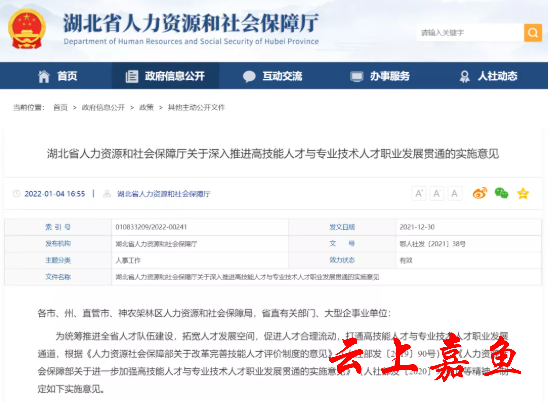Click the orange search magnifier button

533,33
